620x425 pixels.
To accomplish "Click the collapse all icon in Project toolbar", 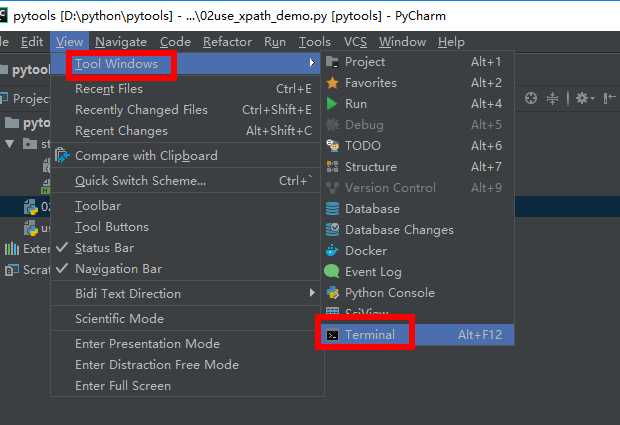I will [552, 98].
